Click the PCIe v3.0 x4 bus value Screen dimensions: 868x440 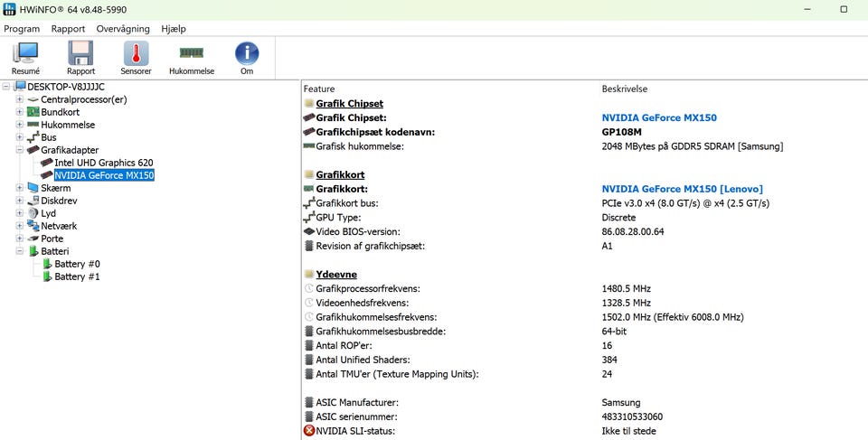(685, 203)
